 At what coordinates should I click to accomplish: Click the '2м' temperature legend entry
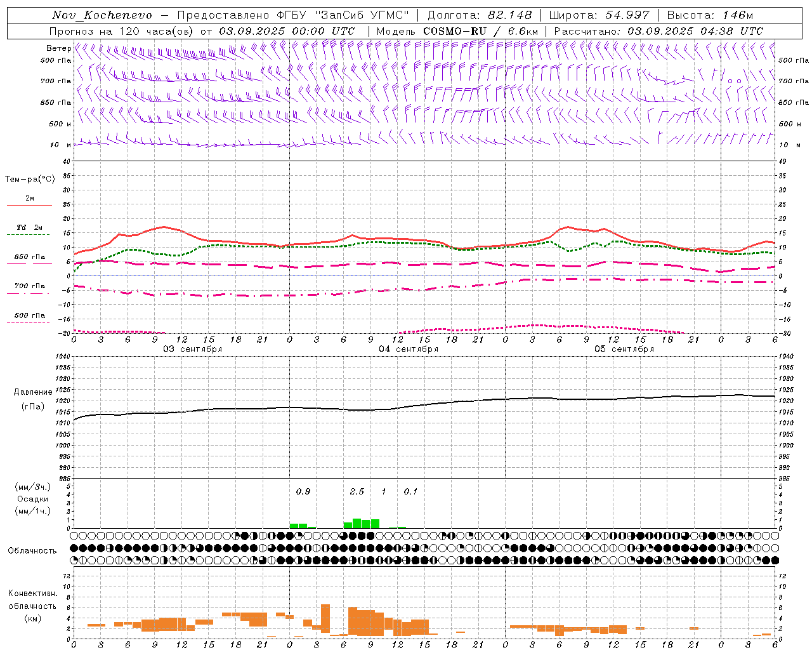(x=30, y=199)
